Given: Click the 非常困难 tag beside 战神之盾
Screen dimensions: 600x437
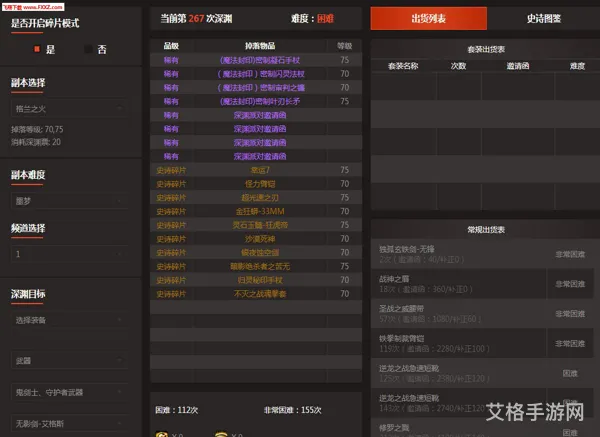Looking at the screenshot, I should click(x=570, y=284).
